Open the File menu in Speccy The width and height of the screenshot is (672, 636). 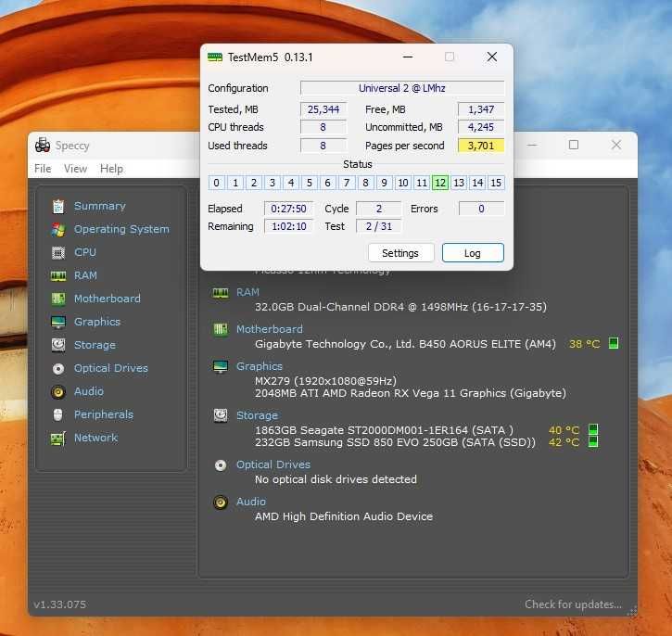coord(43,169)
